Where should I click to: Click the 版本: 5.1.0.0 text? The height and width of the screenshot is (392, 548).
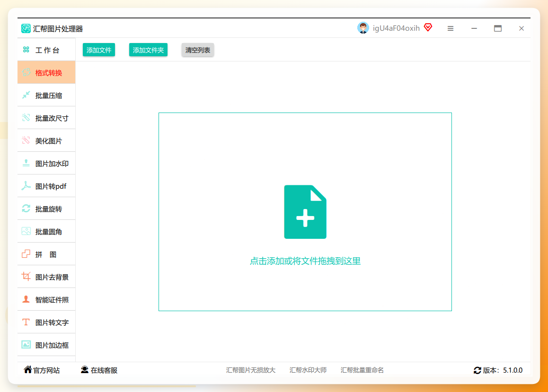(x=503, y=370)
